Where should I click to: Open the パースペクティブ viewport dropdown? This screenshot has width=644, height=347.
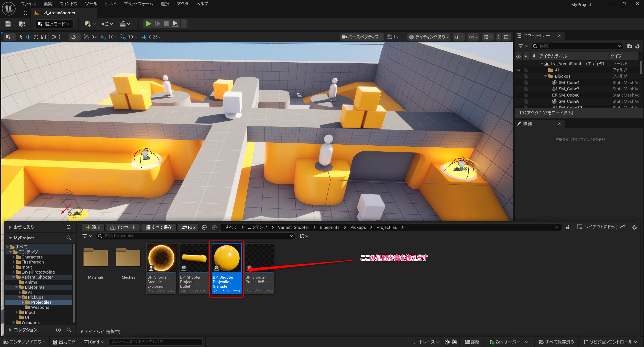click(362, 37)
